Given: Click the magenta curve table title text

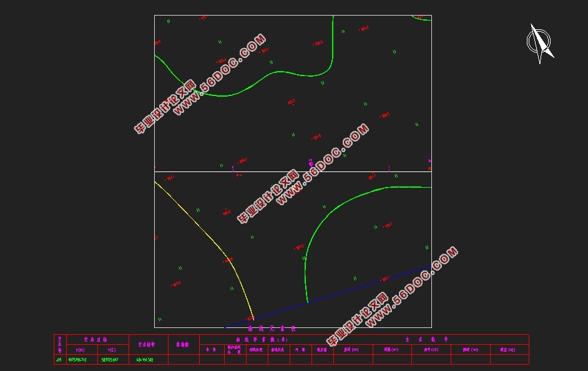Looking at the screenshot, I should [272, 328].
